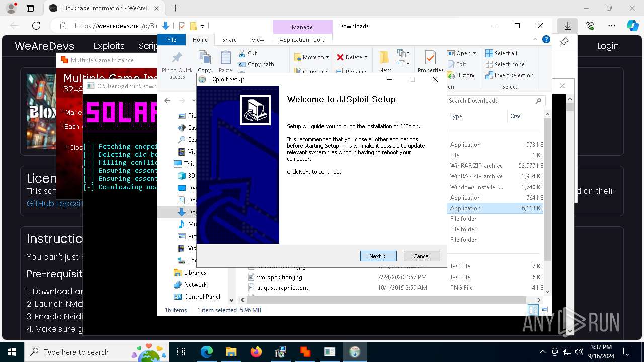644x362 pixels.
Task: Cancel the JJSploit Setup wizard
Action: click(x=422, y=256)
